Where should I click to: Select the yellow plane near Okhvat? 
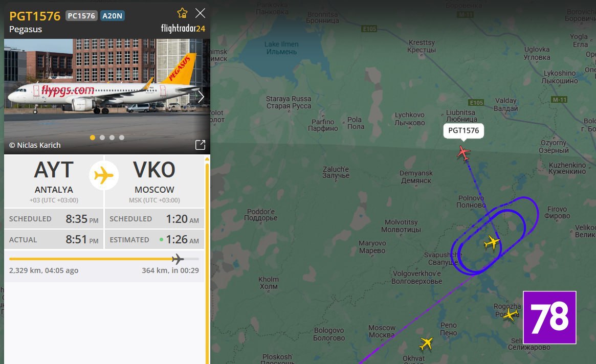(426, 343)
